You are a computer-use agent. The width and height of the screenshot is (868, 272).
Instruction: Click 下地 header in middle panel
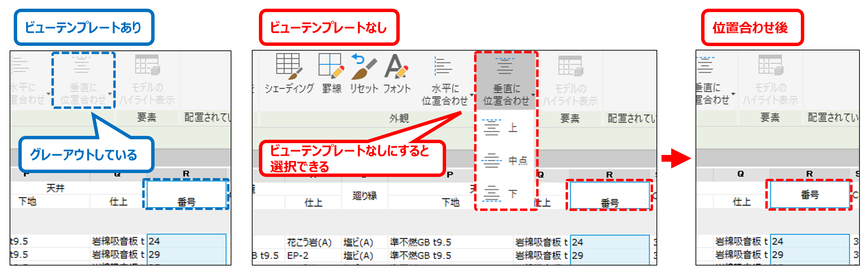click(450, 202)
